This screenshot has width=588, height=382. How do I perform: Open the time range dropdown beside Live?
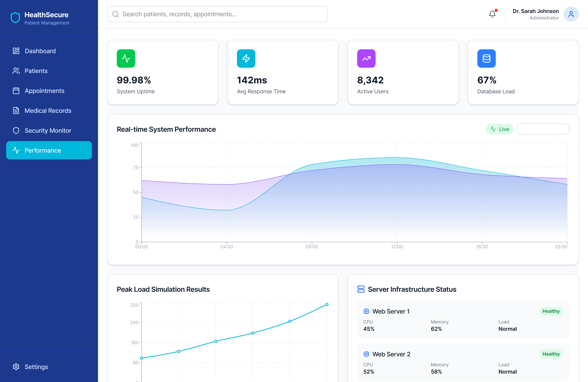pyautogui.click(x=543, y=129)
